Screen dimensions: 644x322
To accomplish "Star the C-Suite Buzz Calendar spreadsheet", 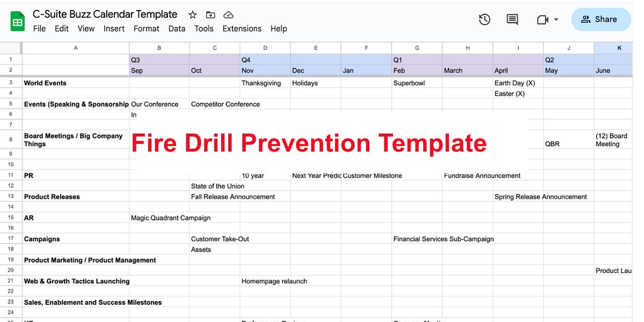I will [192, 14].
